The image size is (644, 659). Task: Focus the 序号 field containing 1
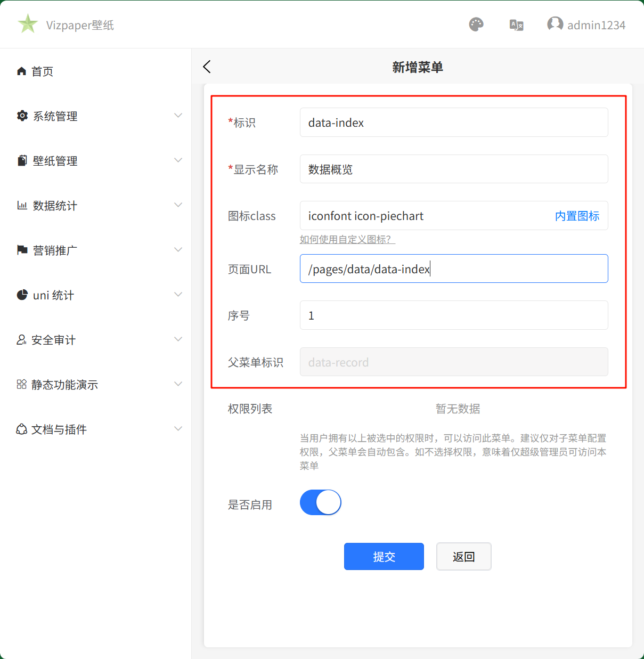(454, 315)
